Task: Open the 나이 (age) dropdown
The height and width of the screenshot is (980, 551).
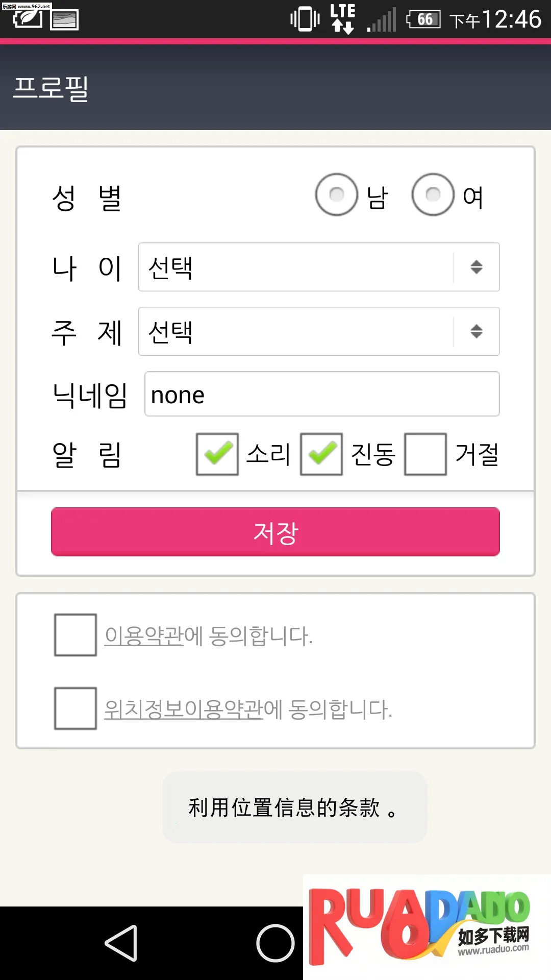Action: pos(319,267)
